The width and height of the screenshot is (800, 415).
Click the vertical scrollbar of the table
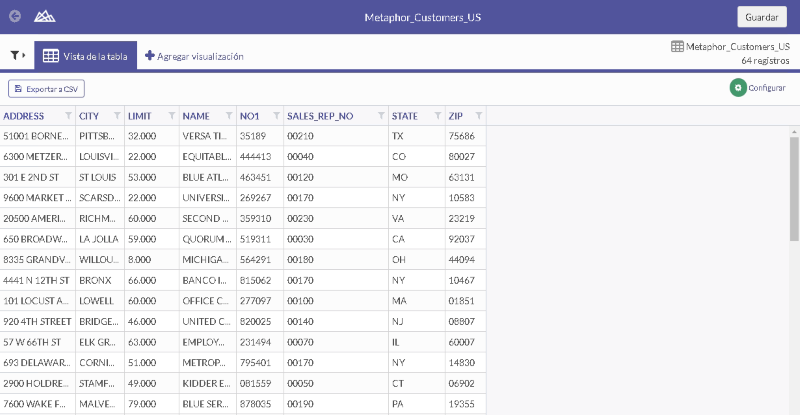pyautogui.click(x=794, y=190)
